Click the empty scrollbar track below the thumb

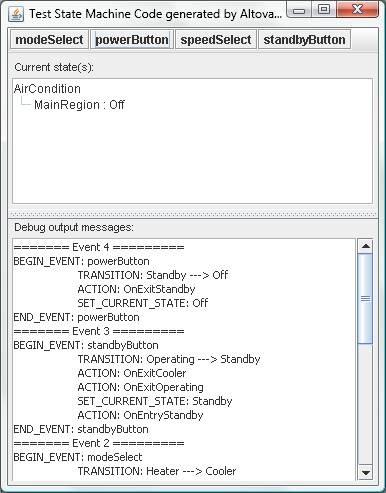[366, 405]
